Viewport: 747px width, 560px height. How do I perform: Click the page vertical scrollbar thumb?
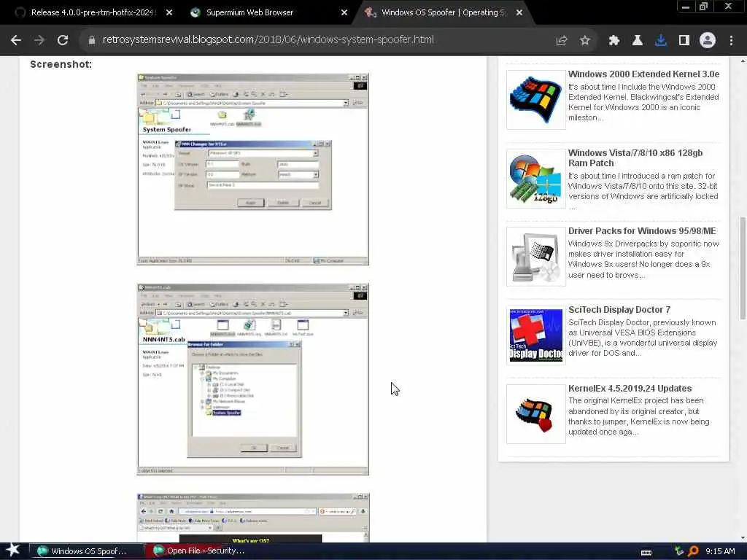(742, 268)
